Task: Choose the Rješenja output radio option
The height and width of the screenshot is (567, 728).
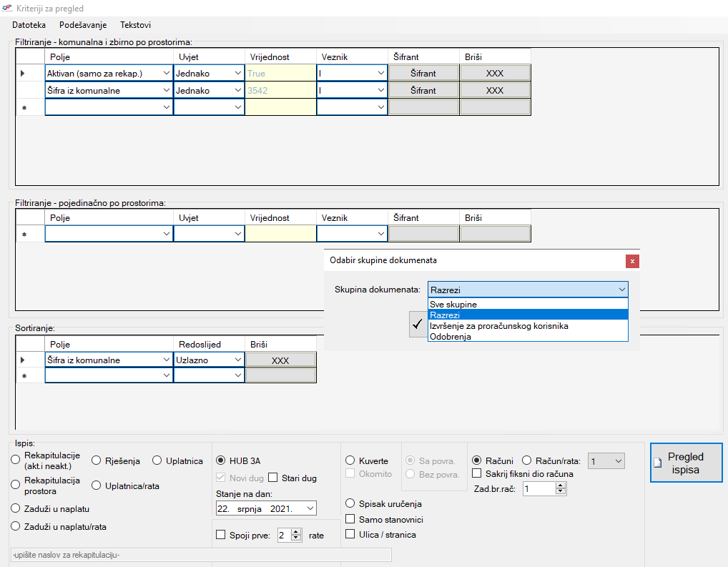Action: (97, 460)
